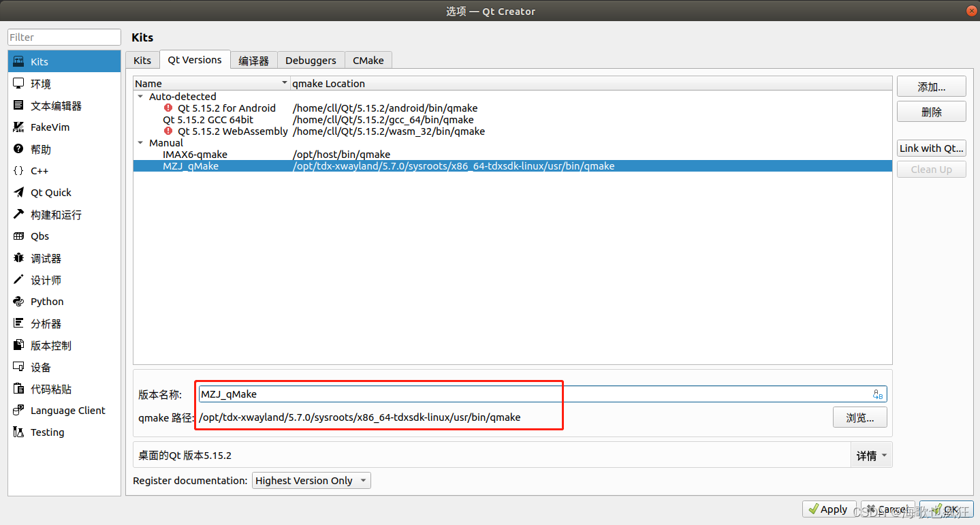The image size is (980, 525).
Task: Click the Link with Qt button
Action: [930, 148]
